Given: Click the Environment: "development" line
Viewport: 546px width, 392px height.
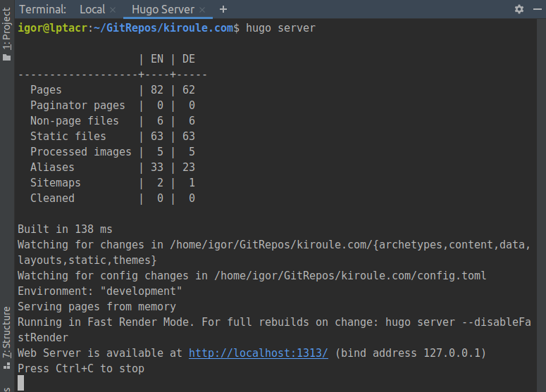Looking at the screenshot, I should 99,291.
